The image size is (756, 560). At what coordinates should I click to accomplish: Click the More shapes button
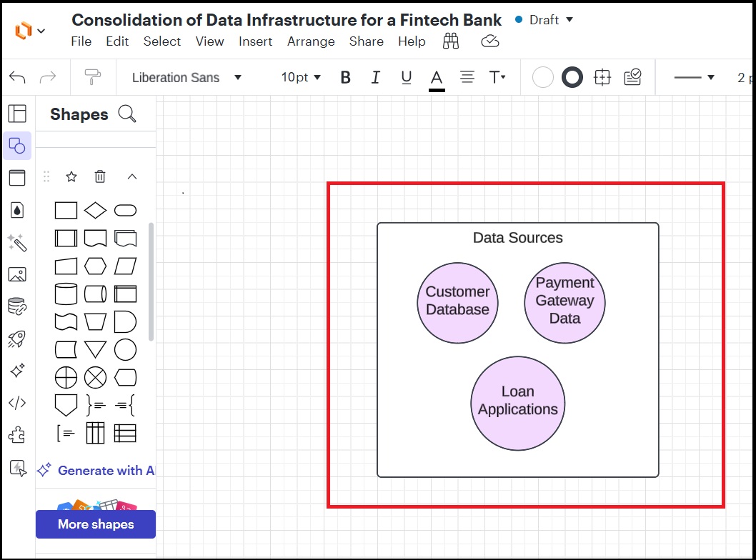[x=96, y=524]
